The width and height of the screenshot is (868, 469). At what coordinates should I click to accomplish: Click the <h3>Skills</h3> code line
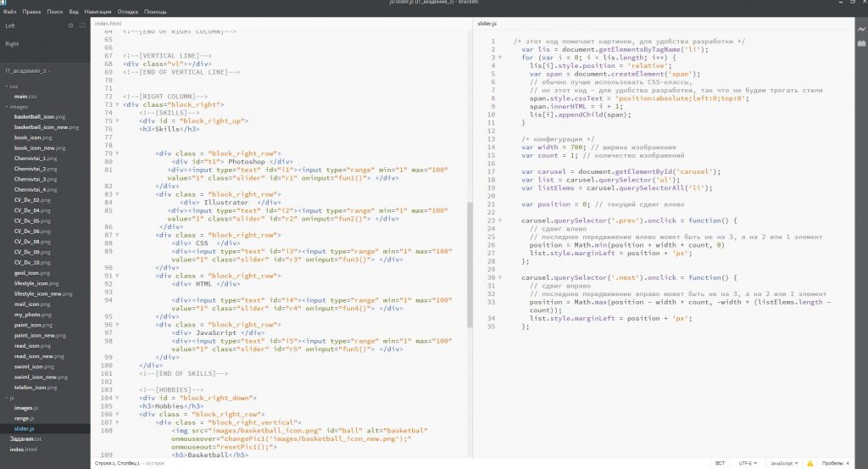(x=169, y=129)
